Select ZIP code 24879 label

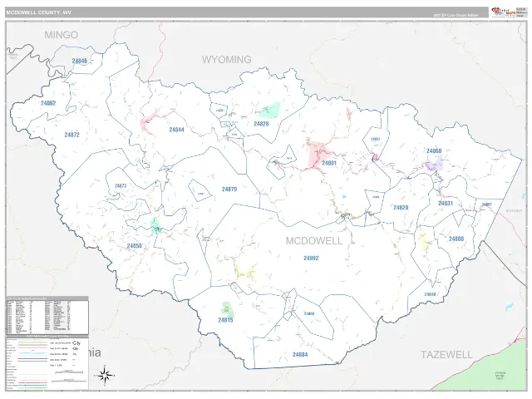click(229, 190)
